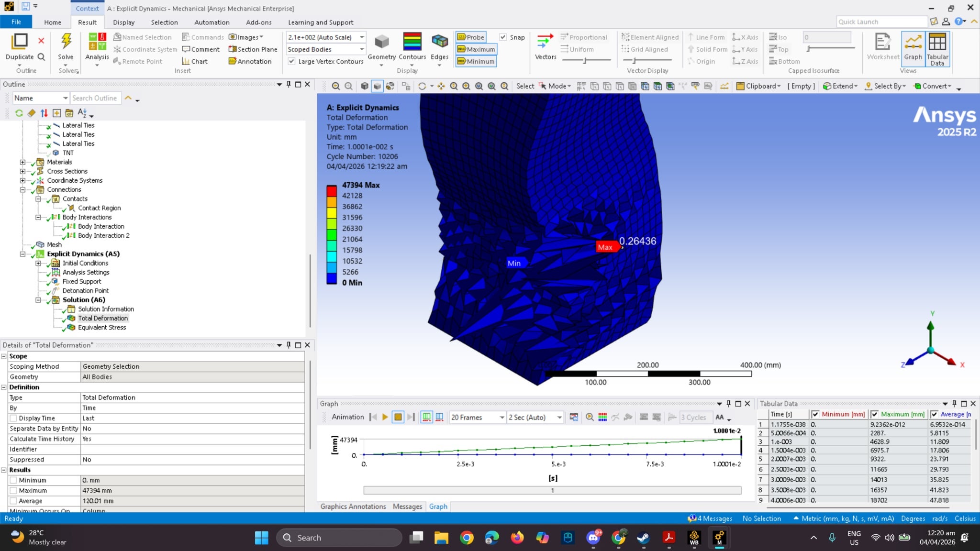Click the Edges display icon
The height and width of the screenshot is (551, 980).
[439, 42]
